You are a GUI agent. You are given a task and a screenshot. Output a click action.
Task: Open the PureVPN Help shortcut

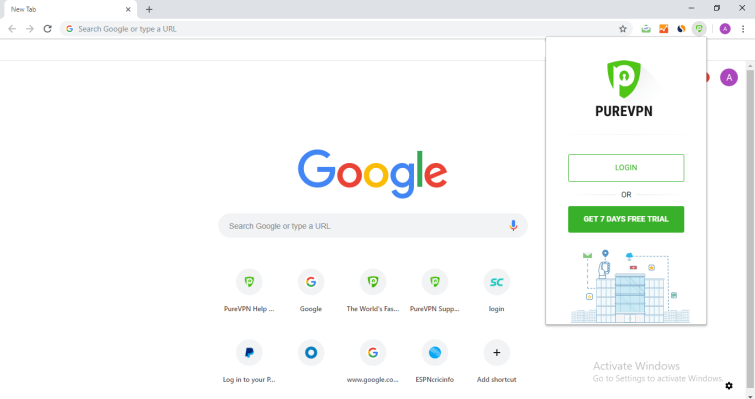tap(249, 291)
